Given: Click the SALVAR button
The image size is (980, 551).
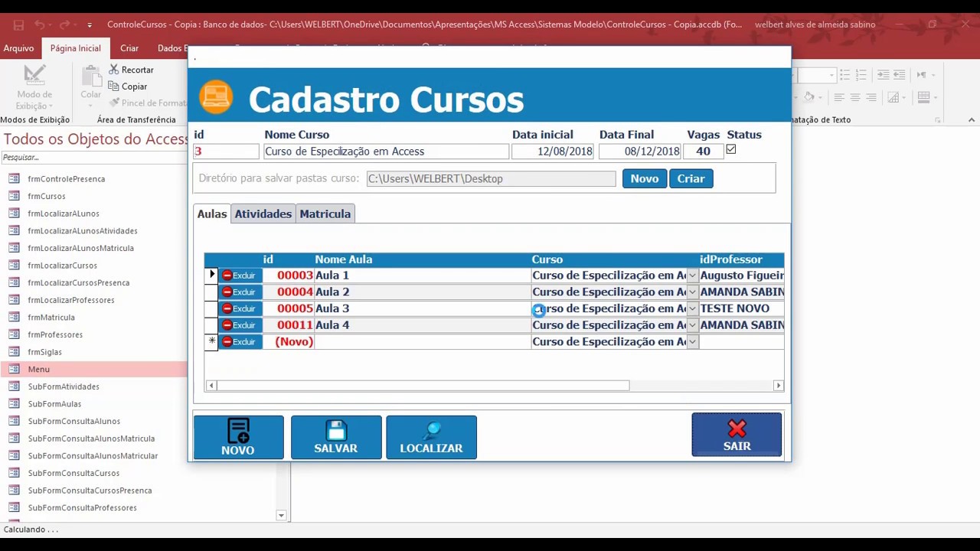Looking at the screenshot, I should [336, 438].
